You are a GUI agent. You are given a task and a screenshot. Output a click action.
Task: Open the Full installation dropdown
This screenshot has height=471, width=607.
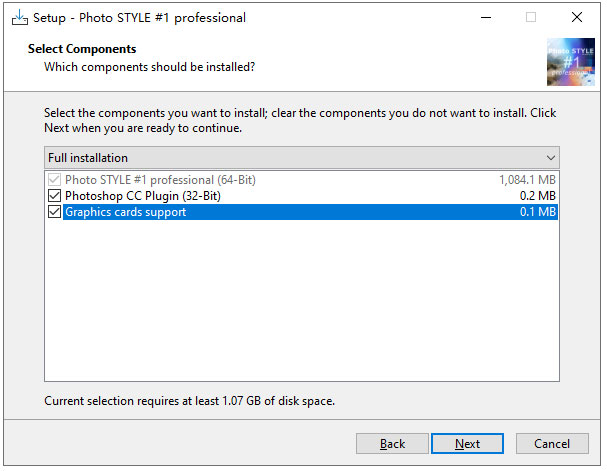(x=302, y=158)
